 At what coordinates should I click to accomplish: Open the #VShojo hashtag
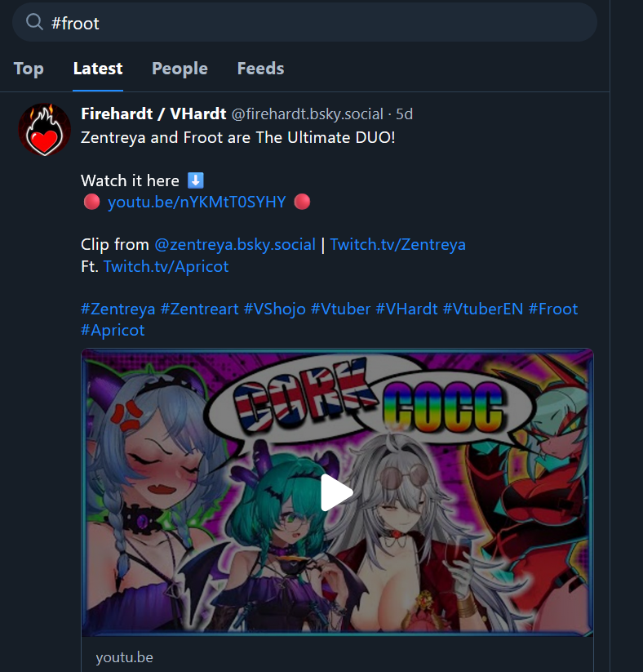tap(275, 309)
